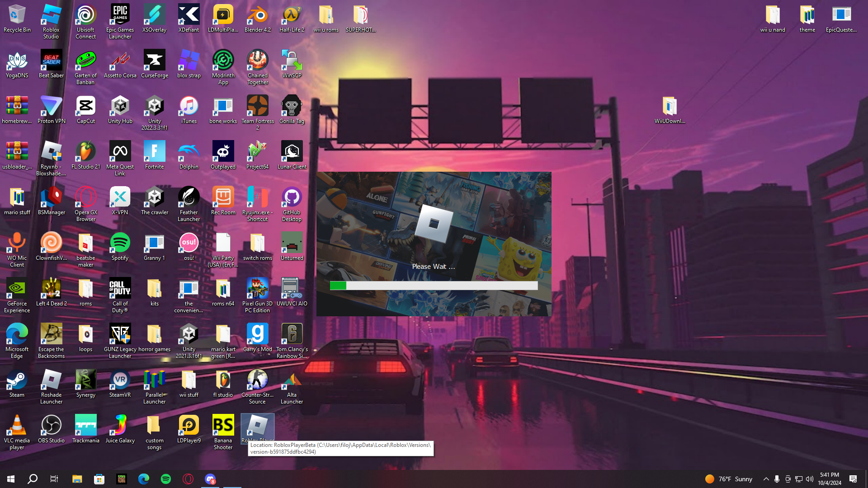Select the iTunes desktop icon
Viewport: 868px width, 488px height.
[x=189, y=110]
